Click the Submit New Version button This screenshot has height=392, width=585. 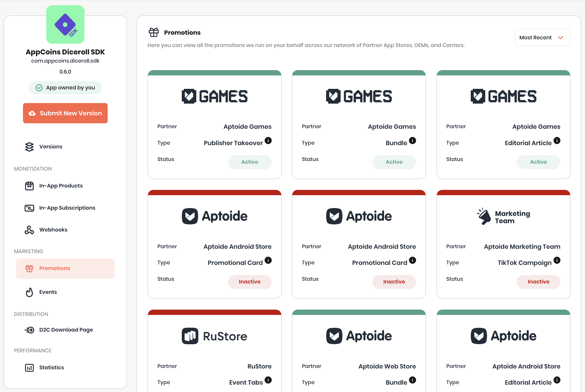[65, 113]
